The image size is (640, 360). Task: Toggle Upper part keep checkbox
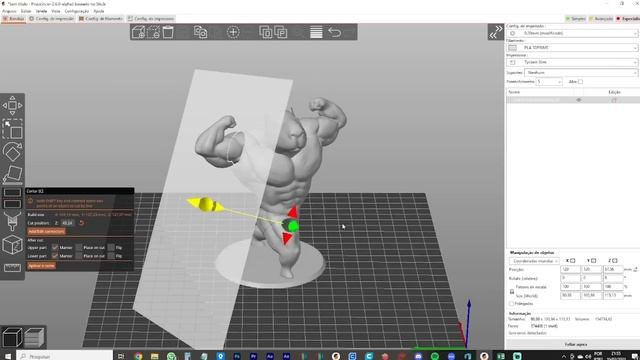(55, 247)
